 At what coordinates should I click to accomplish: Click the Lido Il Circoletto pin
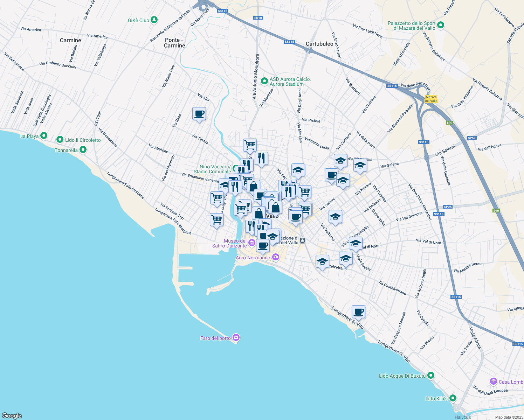(60, 140)
